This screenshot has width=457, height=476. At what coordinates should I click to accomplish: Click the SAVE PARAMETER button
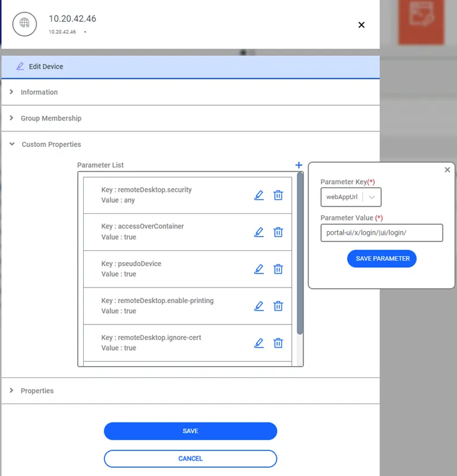click(x=382, y=259)
